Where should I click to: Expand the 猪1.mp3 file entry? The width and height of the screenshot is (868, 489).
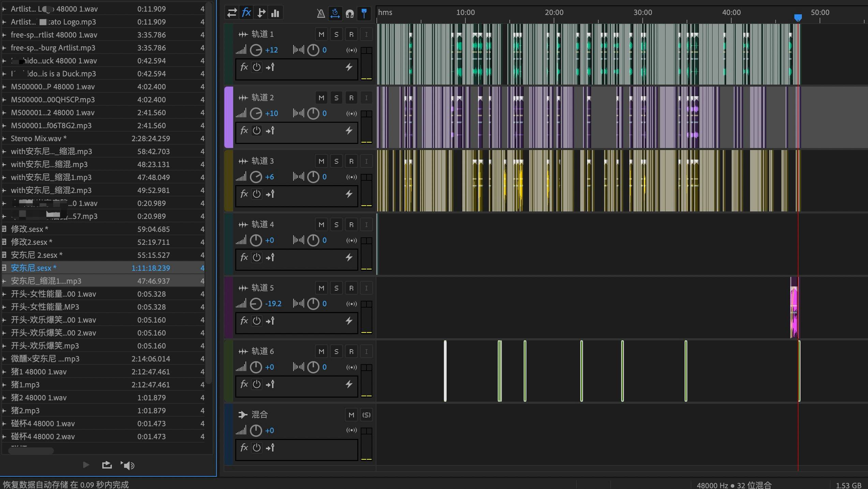click(x=4, y=385)
